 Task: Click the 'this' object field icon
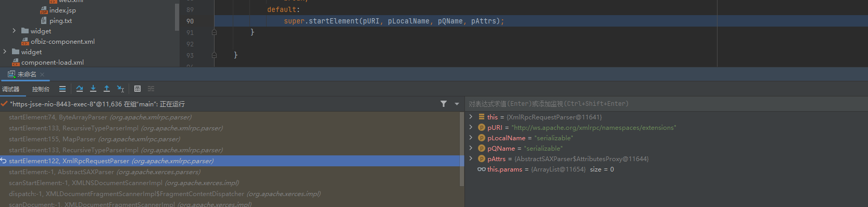(482, 117)
